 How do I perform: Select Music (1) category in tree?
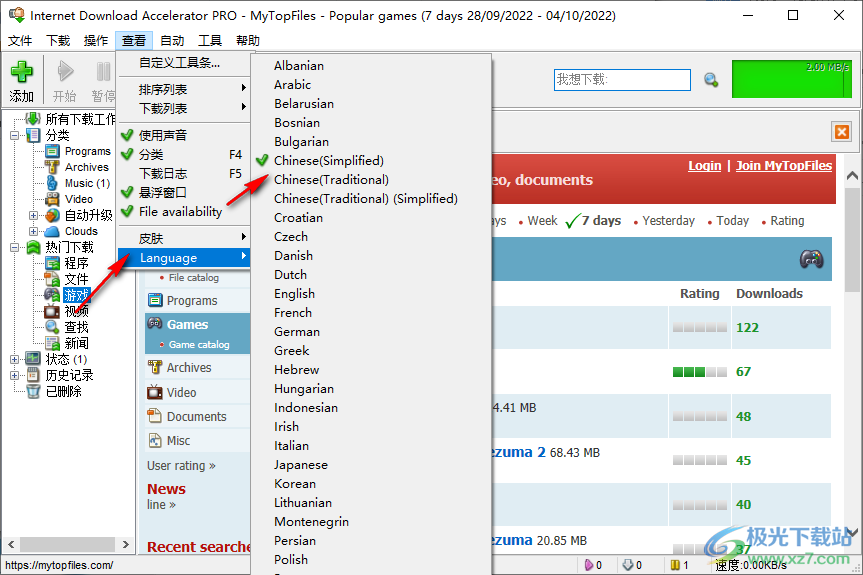pyautogui.click(x=87, y=183)
